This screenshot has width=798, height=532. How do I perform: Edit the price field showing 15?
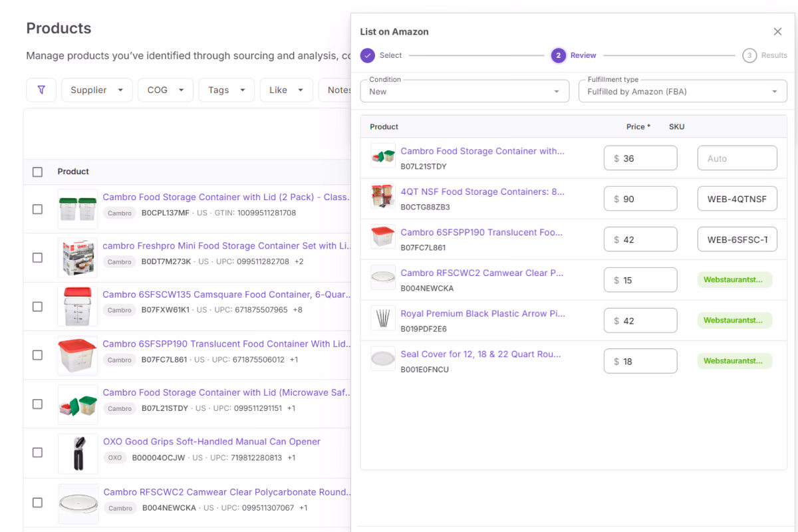click(640, 280)
